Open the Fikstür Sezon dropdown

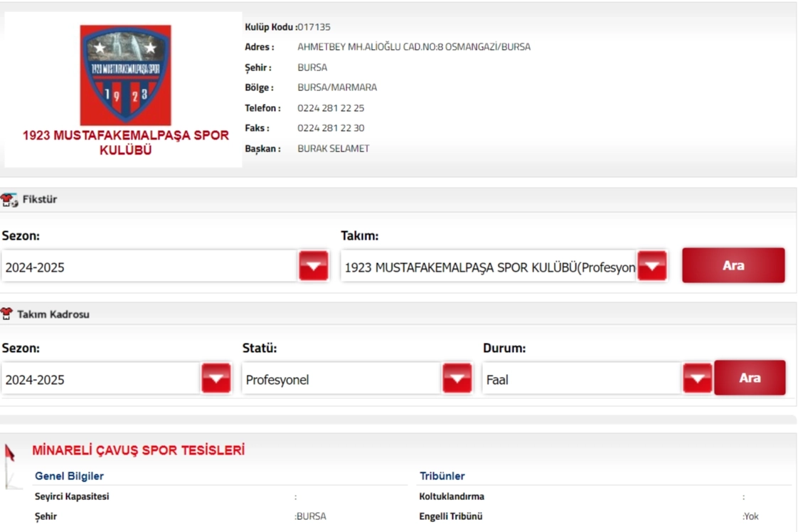point(164,267)
